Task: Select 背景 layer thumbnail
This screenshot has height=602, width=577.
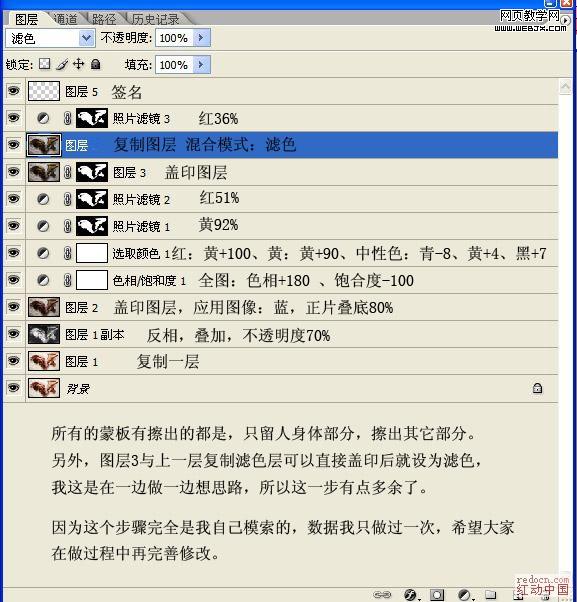Action: pyautogui.click(x=44, y=388)
